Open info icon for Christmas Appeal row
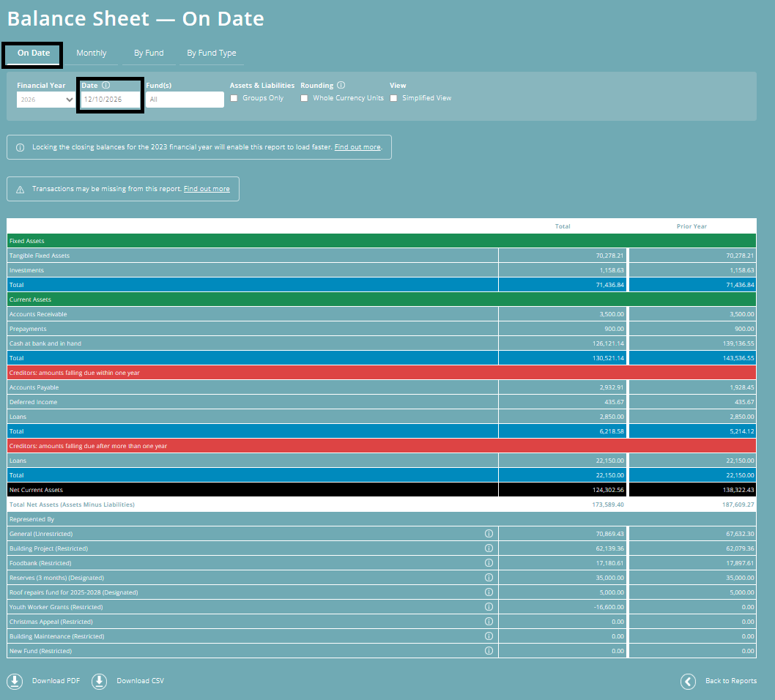 click(x=489, y=622)
